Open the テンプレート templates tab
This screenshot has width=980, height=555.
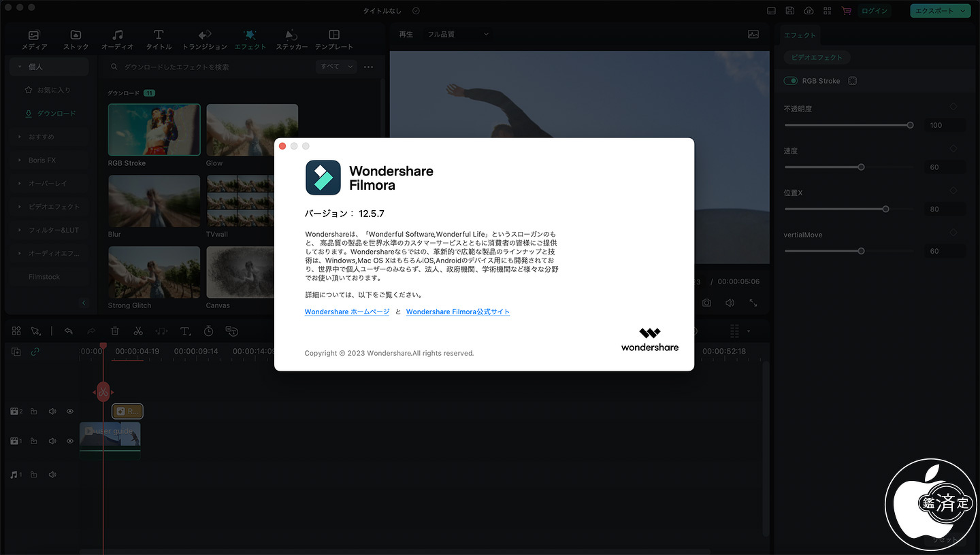(x=333, y=40)
